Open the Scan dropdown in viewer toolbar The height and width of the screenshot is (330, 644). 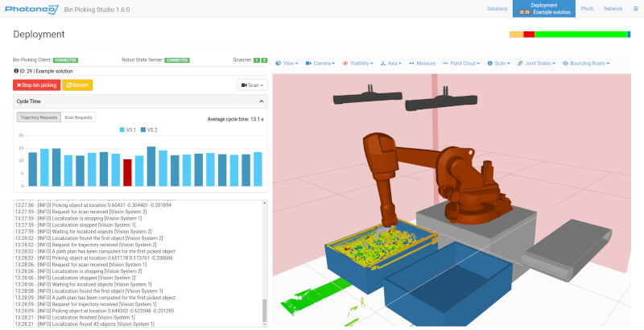point(498,64)
